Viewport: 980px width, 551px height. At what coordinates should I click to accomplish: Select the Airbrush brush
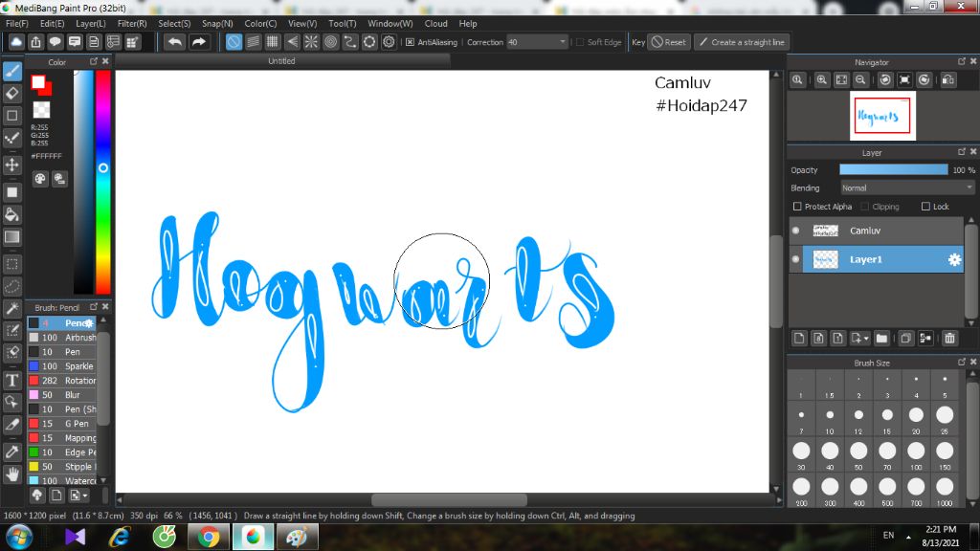62,338
